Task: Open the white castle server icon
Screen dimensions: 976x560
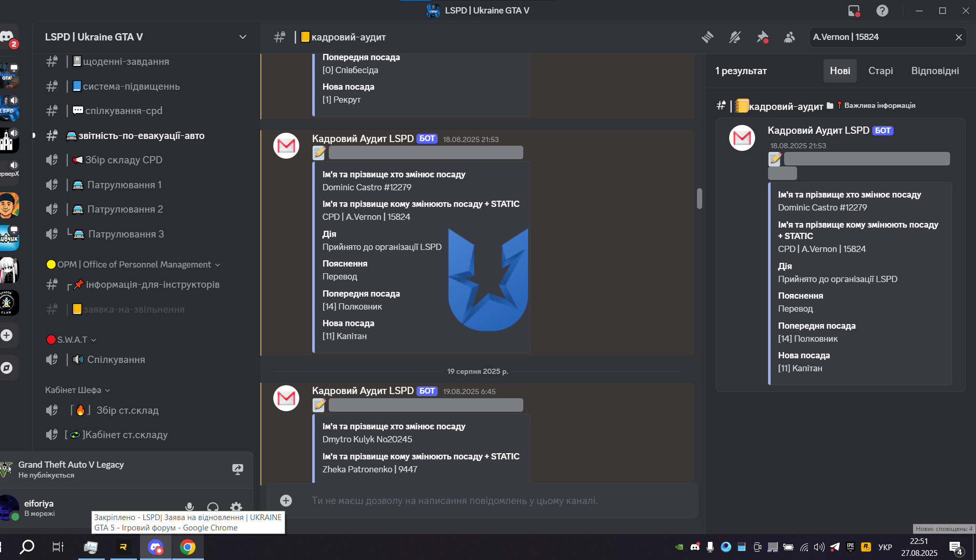Action: click(8, 141)
